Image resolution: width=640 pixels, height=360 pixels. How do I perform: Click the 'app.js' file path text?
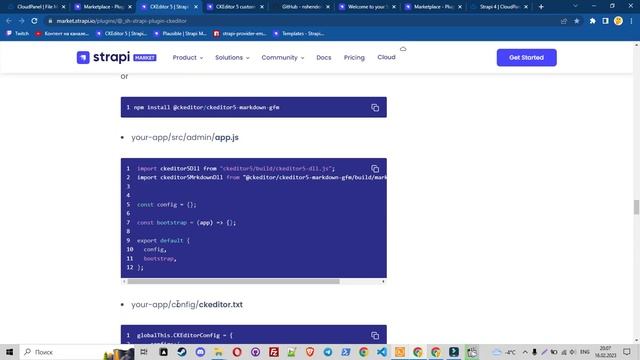click(227, 138)
